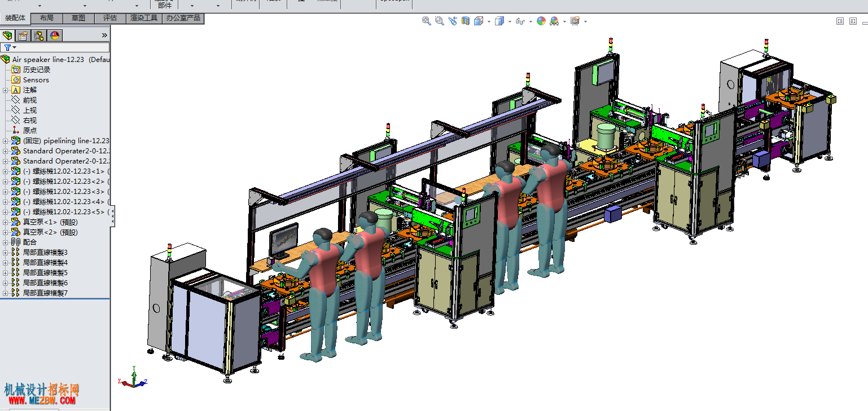Open View Orientation dropdown arrow
The width and height of the screenshot is (868, 411).
pyautogui.click(x=489, y=21)
